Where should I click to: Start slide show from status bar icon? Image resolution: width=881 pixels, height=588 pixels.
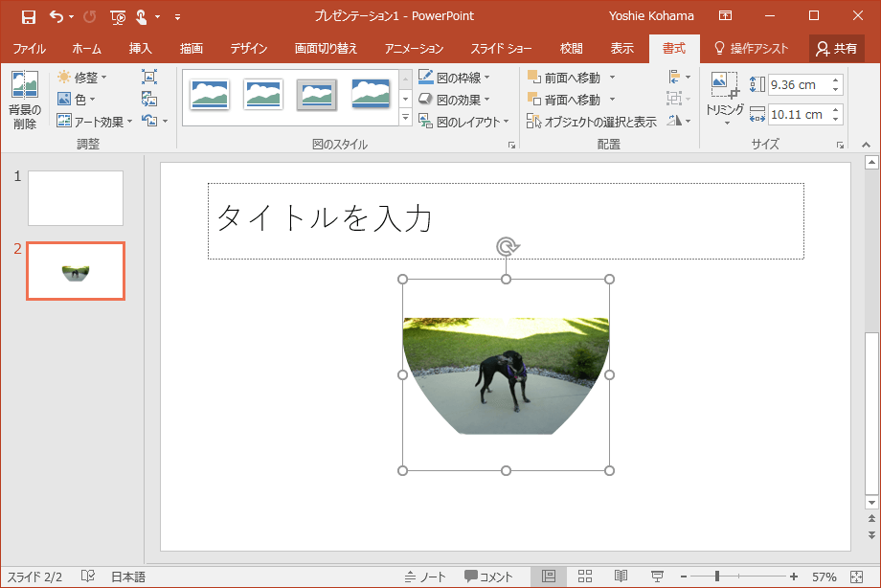[657, 577]
